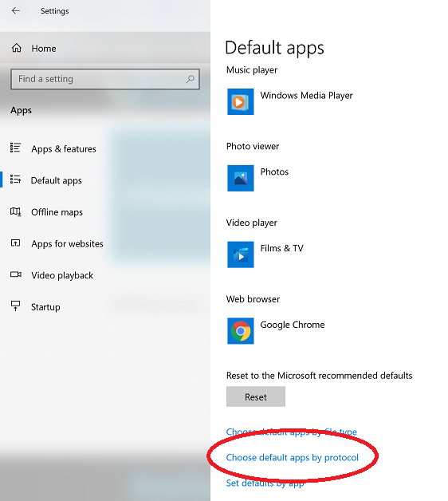
Task: Open Set defaults by app link
Action: click(x=265, y=483)
